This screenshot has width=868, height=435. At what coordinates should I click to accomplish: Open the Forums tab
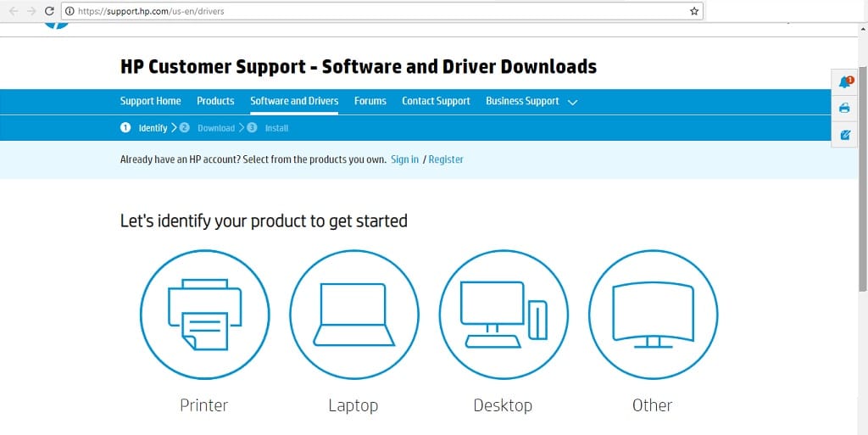point(370,101)
